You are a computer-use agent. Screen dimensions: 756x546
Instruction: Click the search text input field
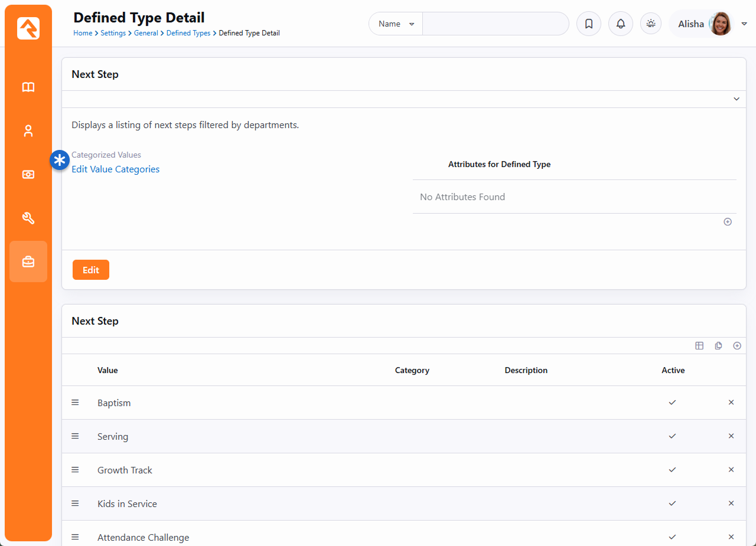click(495, 24)
